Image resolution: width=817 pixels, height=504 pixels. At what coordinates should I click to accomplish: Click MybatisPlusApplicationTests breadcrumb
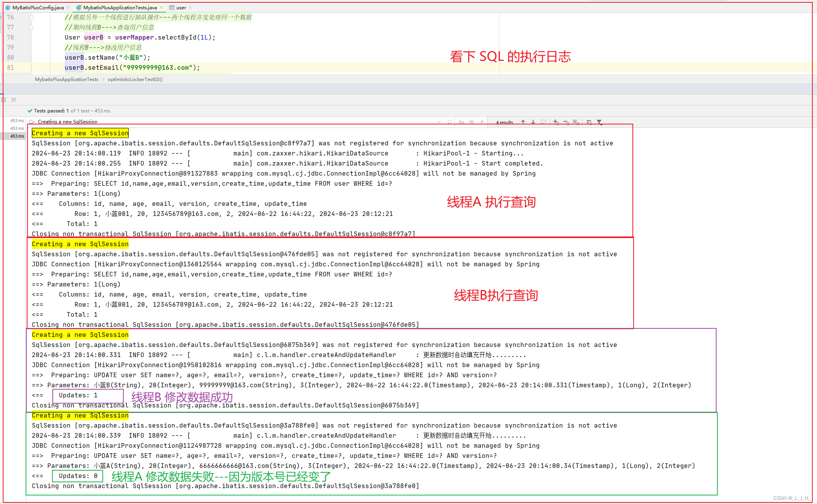(66, 79)
